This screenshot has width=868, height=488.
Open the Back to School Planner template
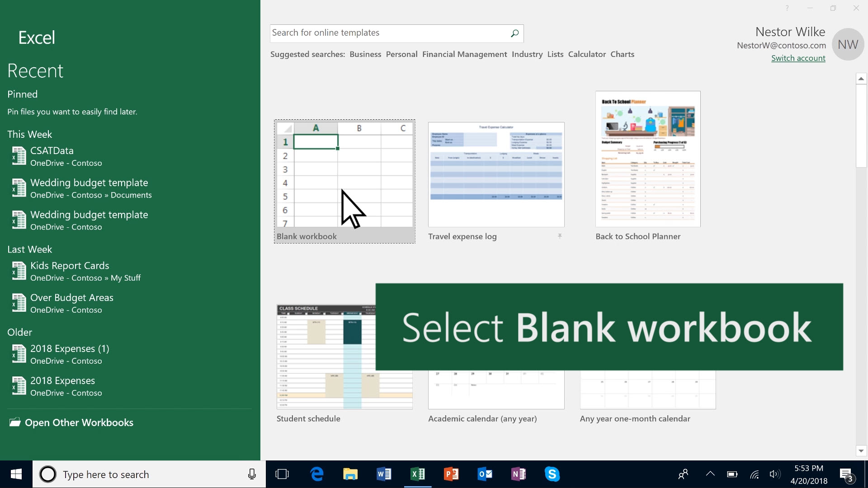[647, 159]
